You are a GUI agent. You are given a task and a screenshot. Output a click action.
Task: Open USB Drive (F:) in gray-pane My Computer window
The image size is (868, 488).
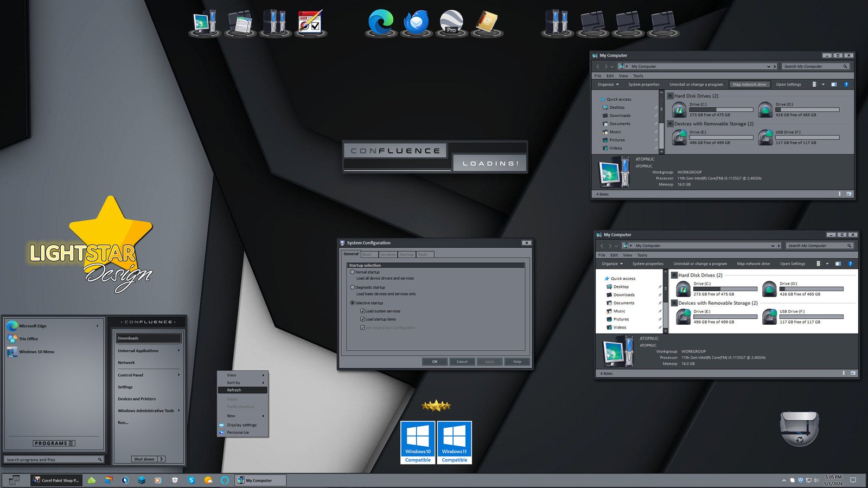coord(765,137)
